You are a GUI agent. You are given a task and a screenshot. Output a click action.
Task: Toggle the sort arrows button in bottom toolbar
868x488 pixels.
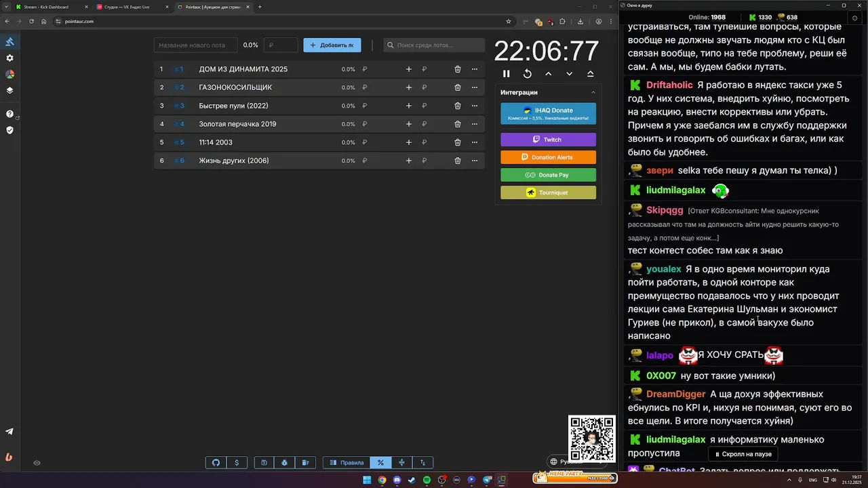[x=422, y=463]
